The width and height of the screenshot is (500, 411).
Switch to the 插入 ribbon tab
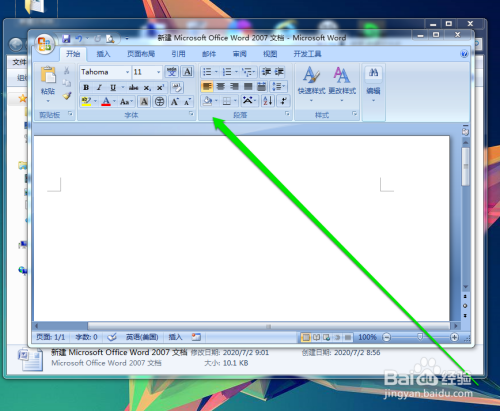[103, 54]
